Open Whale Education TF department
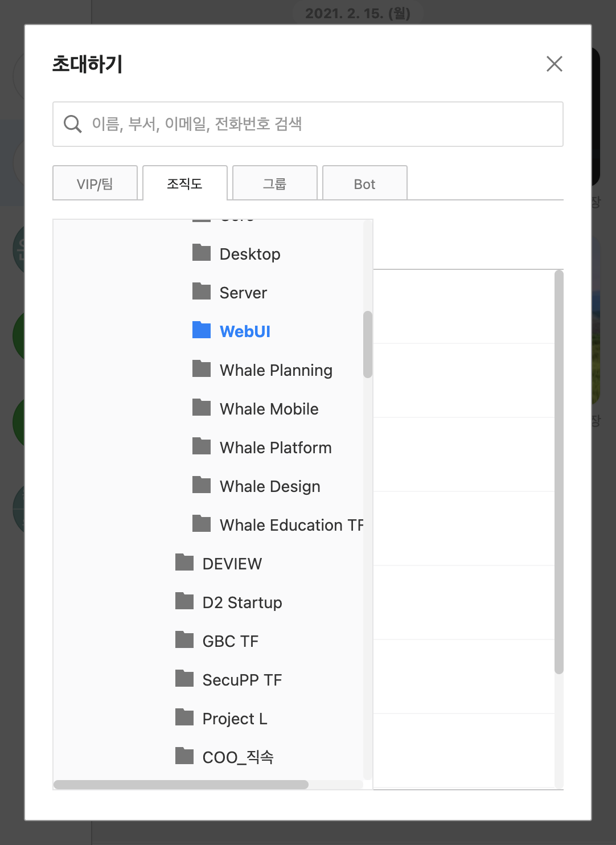Viewport: 616px width, 845px height. [291, 525]
